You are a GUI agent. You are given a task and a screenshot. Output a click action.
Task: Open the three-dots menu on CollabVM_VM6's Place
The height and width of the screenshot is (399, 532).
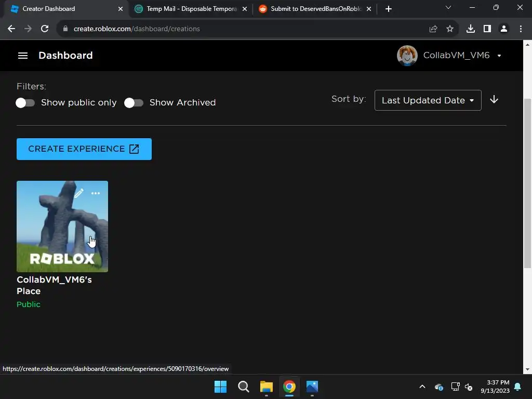click(96, 193)
